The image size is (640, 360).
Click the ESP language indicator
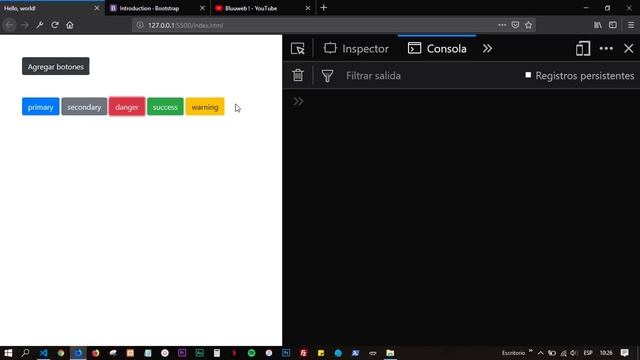pyautogui.click(x=588, y=353)
